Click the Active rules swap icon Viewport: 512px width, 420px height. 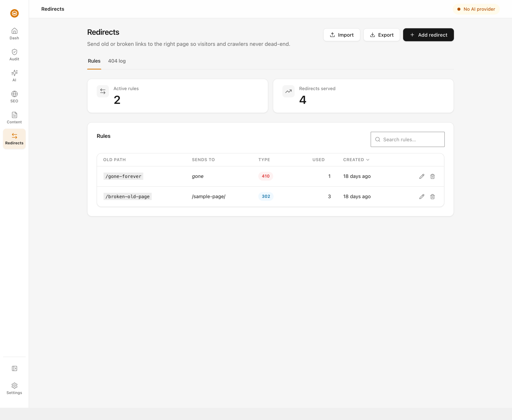(103, 91)
